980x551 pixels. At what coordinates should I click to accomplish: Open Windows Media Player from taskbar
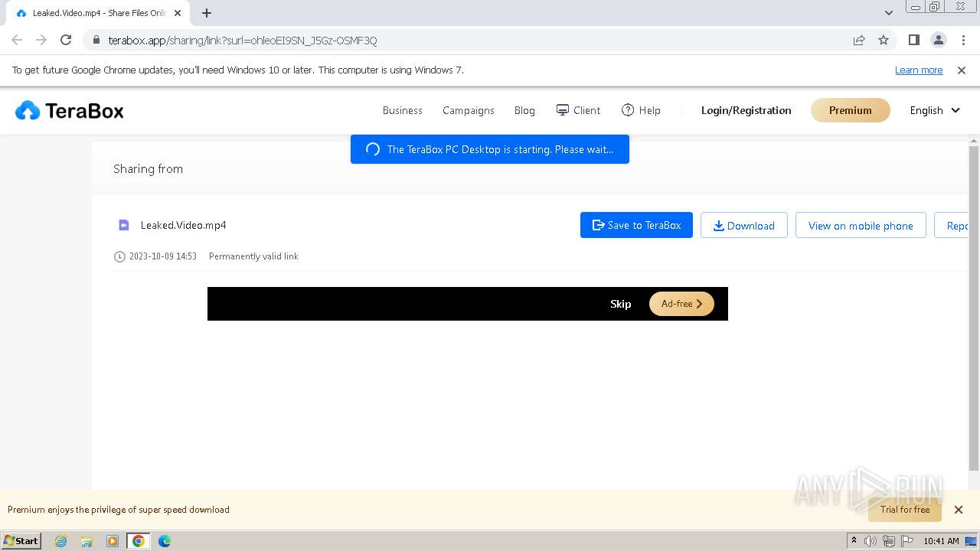tap(113, 541)
